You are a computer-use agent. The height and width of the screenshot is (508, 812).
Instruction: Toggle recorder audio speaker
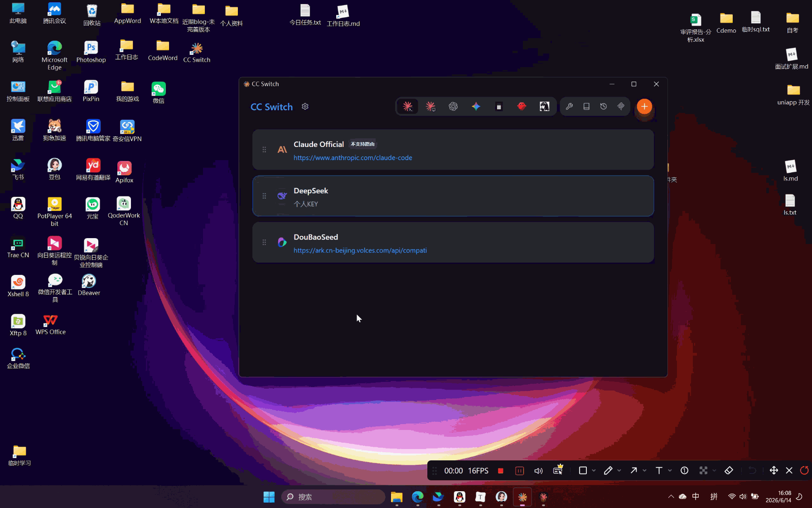pyautogui.click(x=538, y=471)
